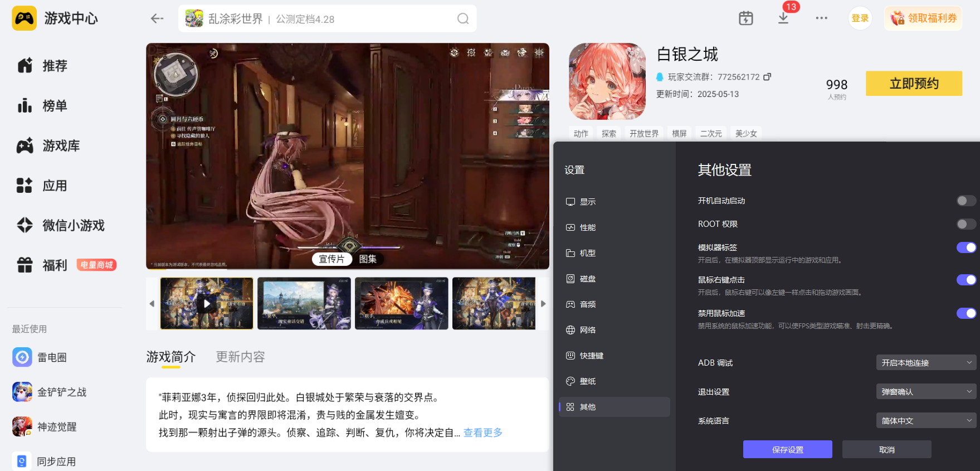Click the search field showing 乱涂彩世界
This screenshot has height=471, width=980.
point(328,19)
